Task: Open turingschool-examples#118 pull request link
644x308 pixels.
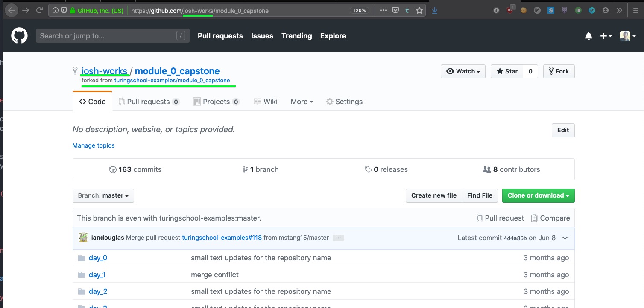Action: point(222,238)
